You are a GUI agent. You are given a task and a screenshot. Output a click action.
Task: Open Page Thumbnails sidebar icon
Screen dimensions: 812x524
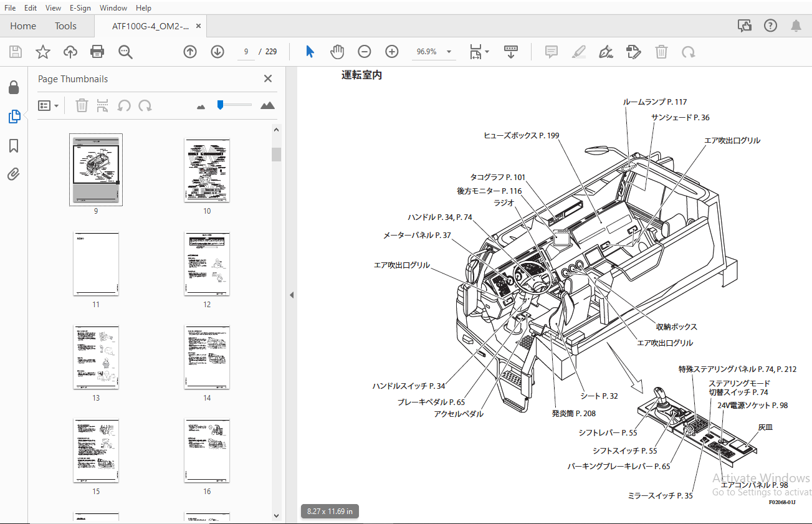coord(14,117)
